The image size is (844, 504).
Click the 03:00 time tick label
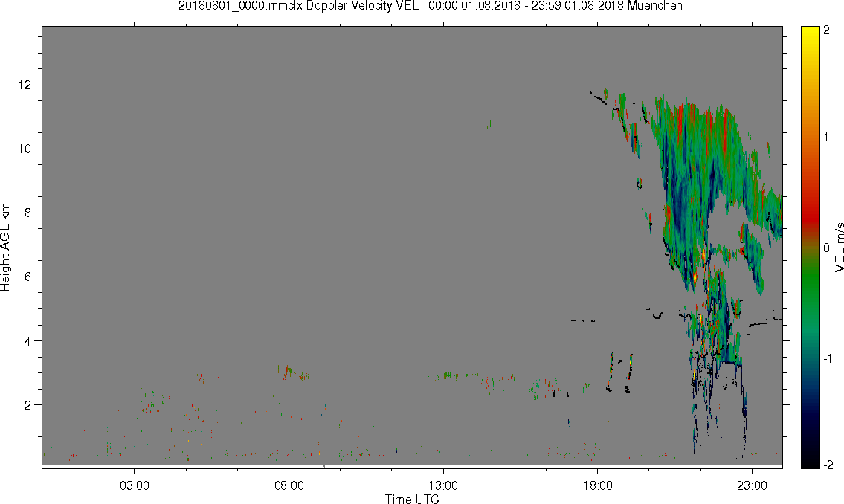click(135, 485)
